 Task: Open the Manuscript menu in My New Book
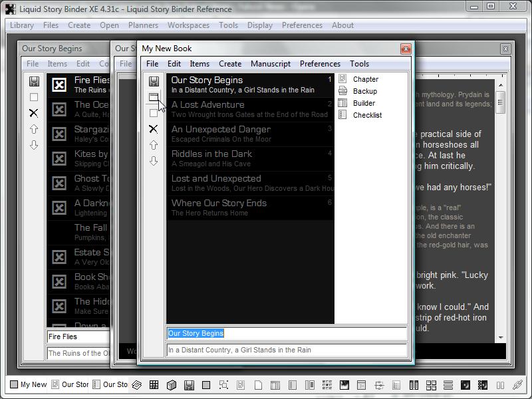270,64
